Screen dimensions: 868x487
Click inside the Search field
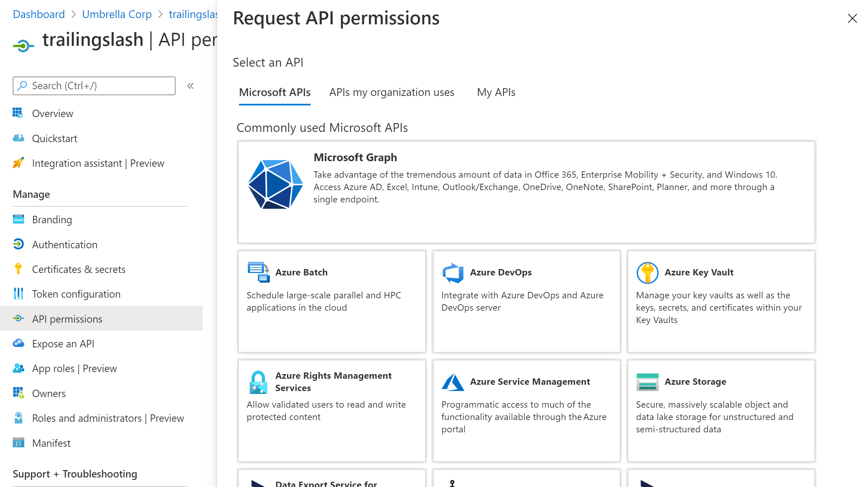pos(94,86)
